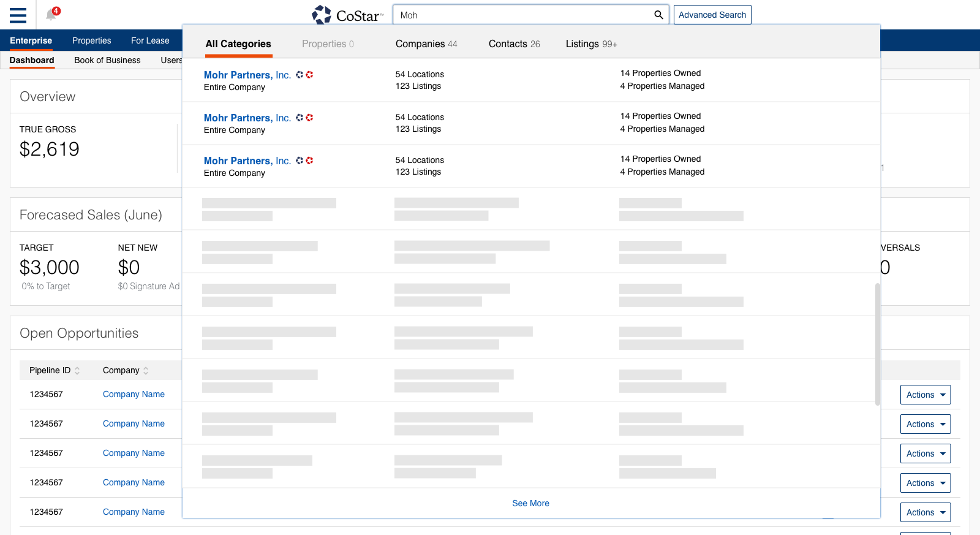The height and width of the screenshot is (535, 980).
Task: Switch to Companies 44 tab
Action: click(x=426, y=44)
